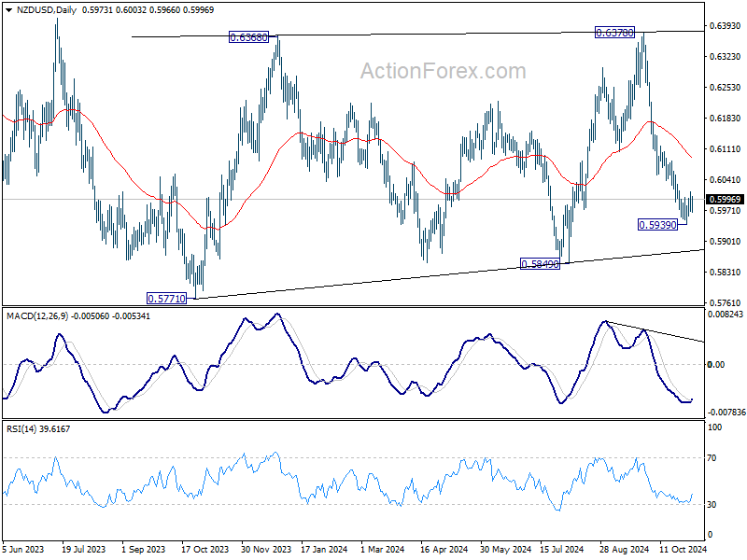
Task: Select the 0.57710 low price label
Action: coord(167,299)
